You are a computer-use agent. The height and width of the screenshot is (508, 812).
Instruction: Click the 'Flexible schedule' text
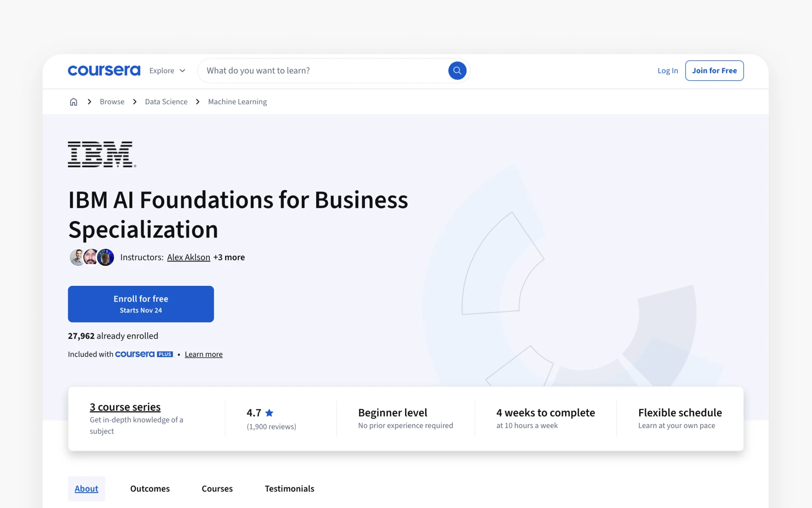pyautogui.click(x=680, y=413)
